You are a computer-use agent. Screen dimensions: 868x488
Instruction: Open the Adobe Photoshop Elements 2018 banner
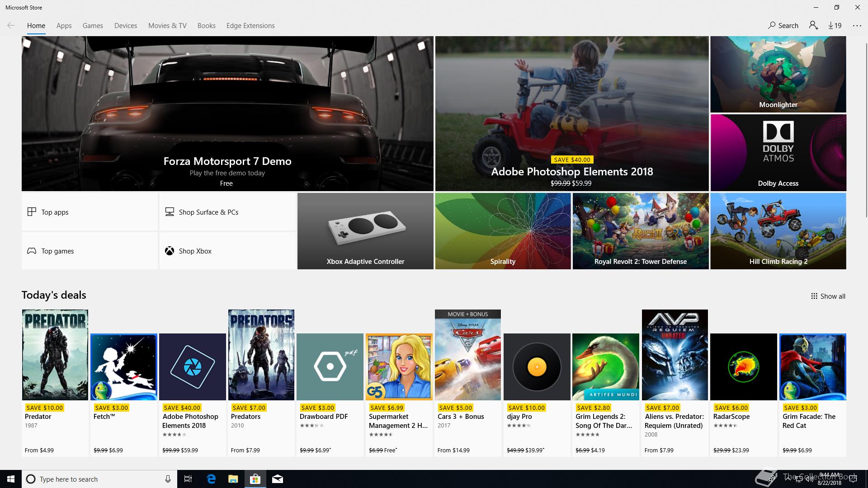(x=572, y=113)
